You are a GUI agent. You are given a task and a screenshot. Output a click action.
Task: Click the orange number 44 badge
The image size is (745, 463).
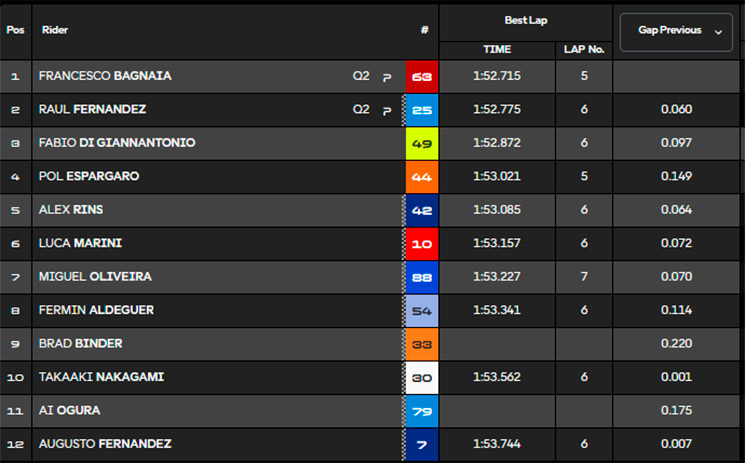(422, 177)
